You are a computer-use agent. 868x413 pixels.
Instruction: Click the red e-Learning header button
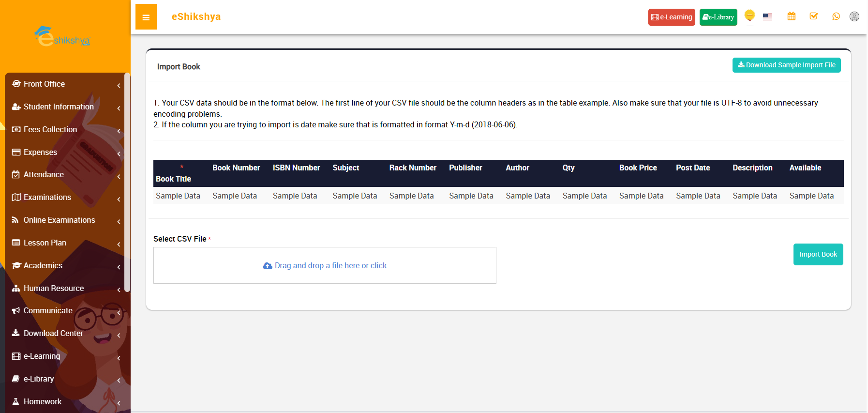click(671, 17)
